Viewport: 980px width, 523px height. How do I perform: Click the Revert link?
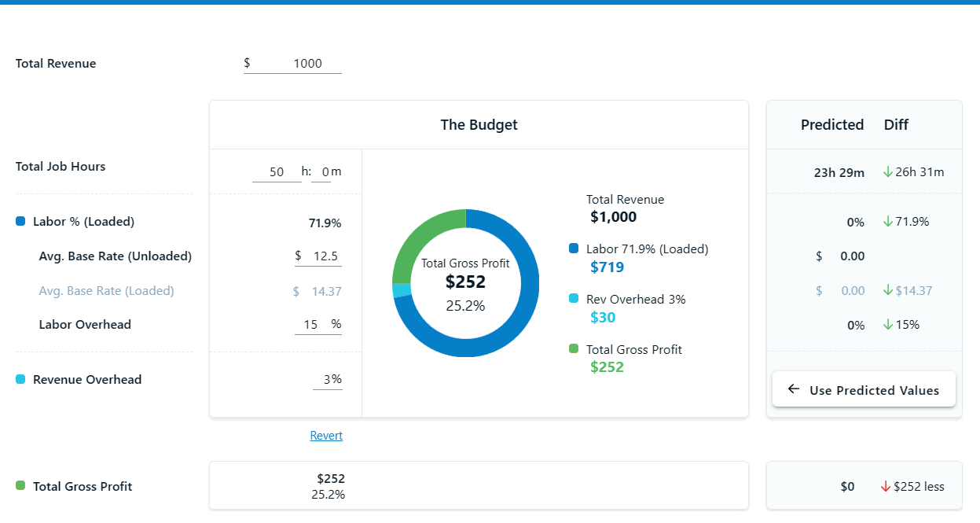tap(326, 436)
